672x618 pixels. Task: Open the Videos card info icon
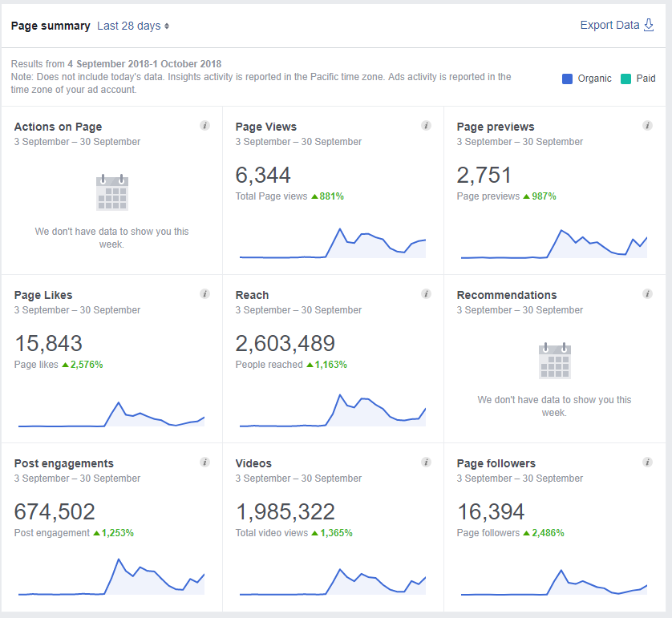pos(426,462)
